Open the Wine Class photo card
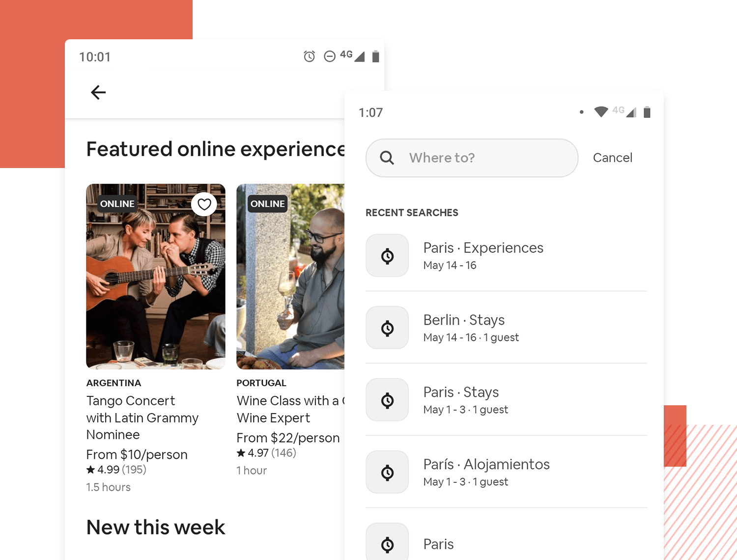This screenshot has width=737, height=560. [290, 277]
